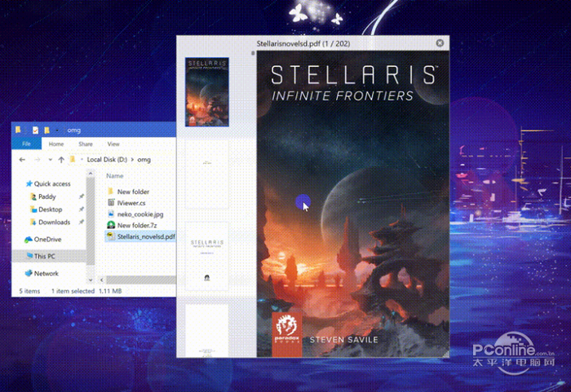
Task: Open the Home ribbon tab in Explorer
Action: pos(56,143)
